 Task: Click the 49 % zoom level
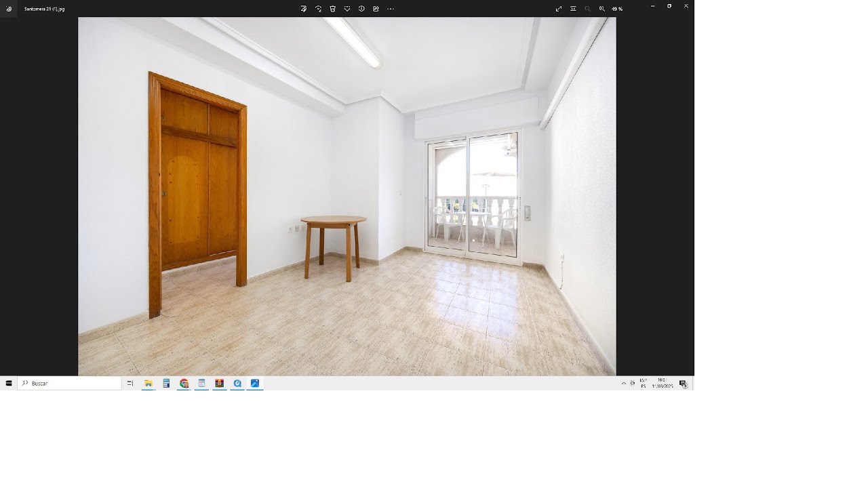[x=617, y=9]
